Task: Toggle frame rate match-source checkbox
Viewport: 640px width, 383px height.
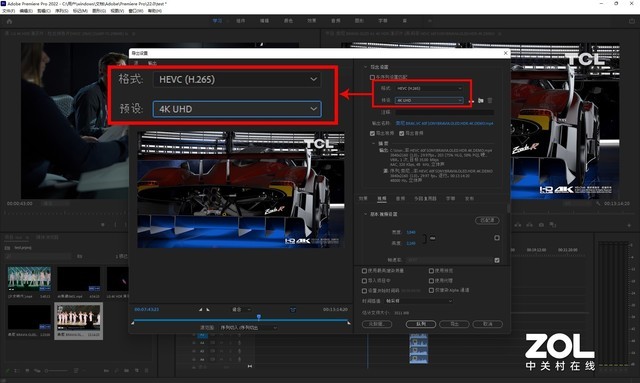Action: pyautogui.click(x=497, y=260)
